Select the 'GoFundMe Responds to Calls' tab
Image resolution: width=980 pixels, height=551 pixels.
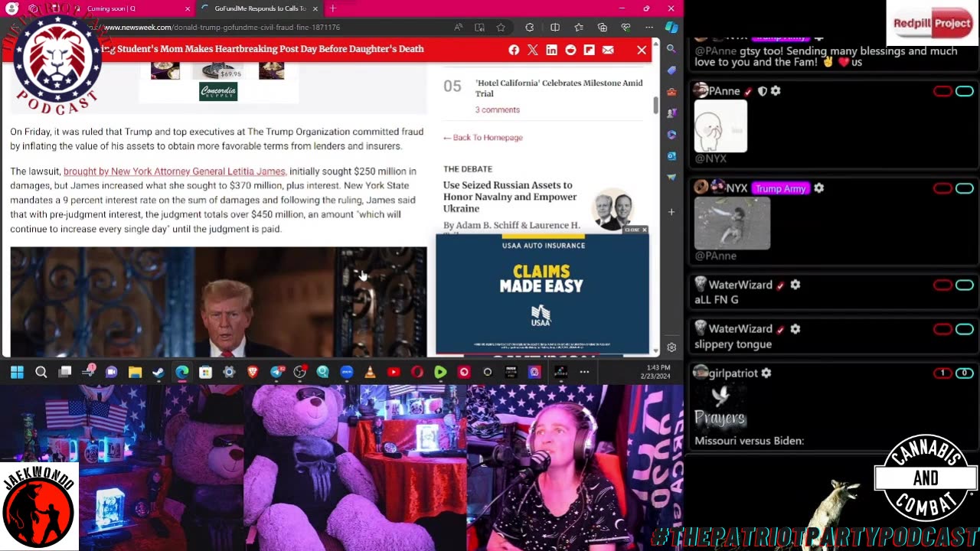259,8
